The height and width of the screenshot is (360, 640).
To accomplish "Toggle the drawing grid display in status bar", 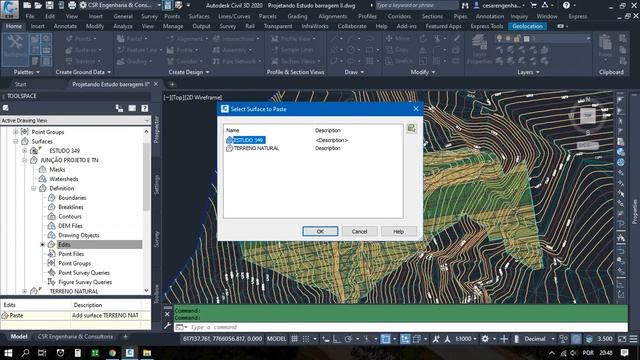I will tap(294, 339).
